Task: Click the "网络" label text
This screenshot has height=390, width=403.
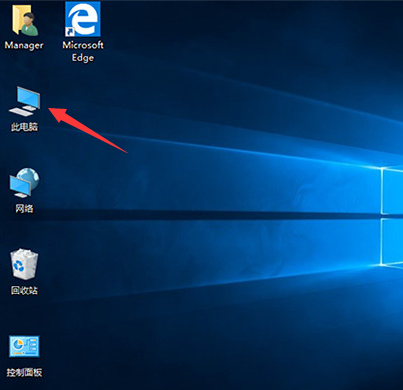Action: [x=24, y=209]
